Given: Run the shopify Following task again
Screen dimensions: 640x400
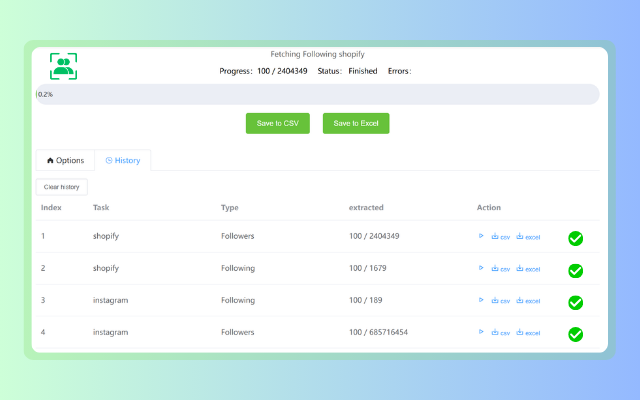Looking at the screenshot, I should click(481, 268).
